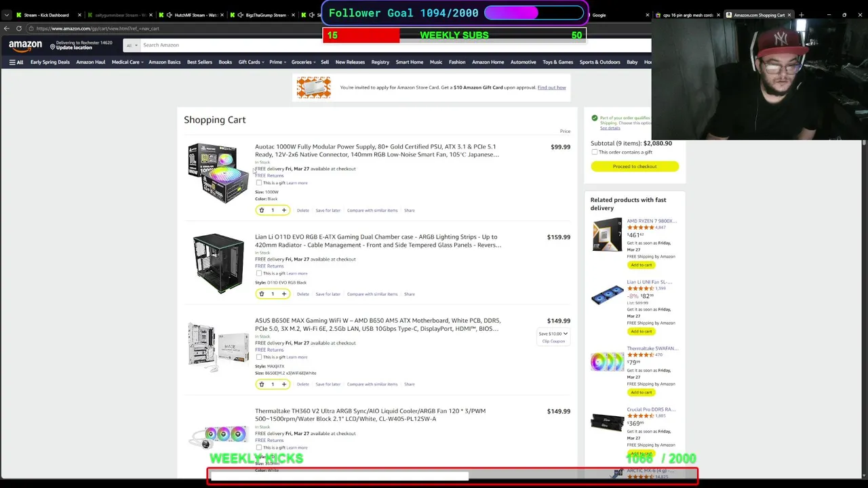Open Thermaltake SWAFAN related product image

click(607, 362)
